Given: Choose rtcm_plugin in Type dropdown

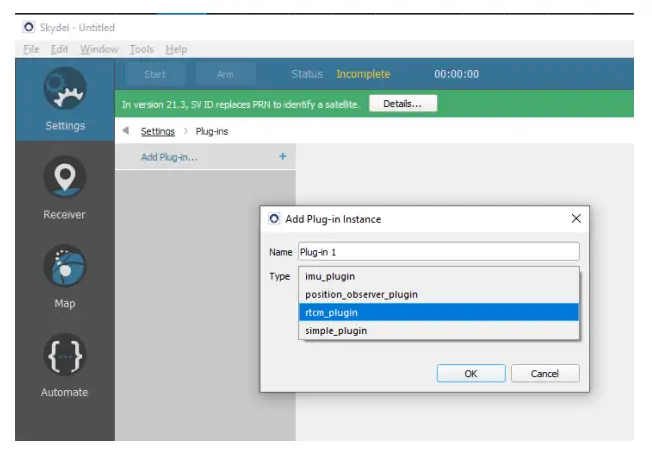Looking at the screenshot, I should (x=439, y=312).
